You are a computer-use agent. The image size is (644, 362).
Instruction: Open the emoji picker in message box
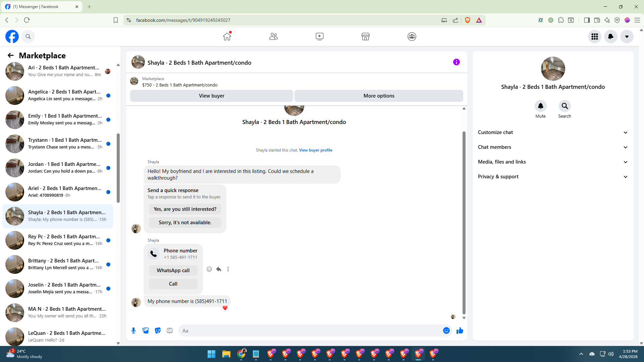446,330
